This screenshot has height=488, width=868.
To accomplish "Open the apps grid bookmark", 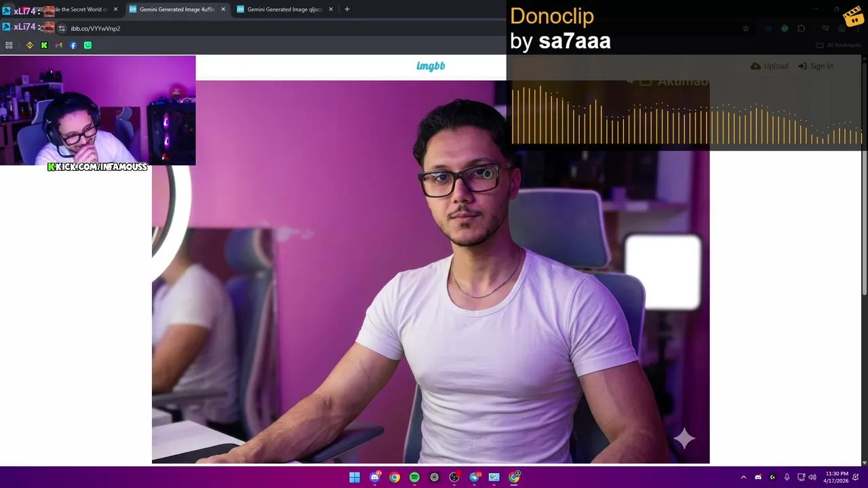I will coord(9,45).
